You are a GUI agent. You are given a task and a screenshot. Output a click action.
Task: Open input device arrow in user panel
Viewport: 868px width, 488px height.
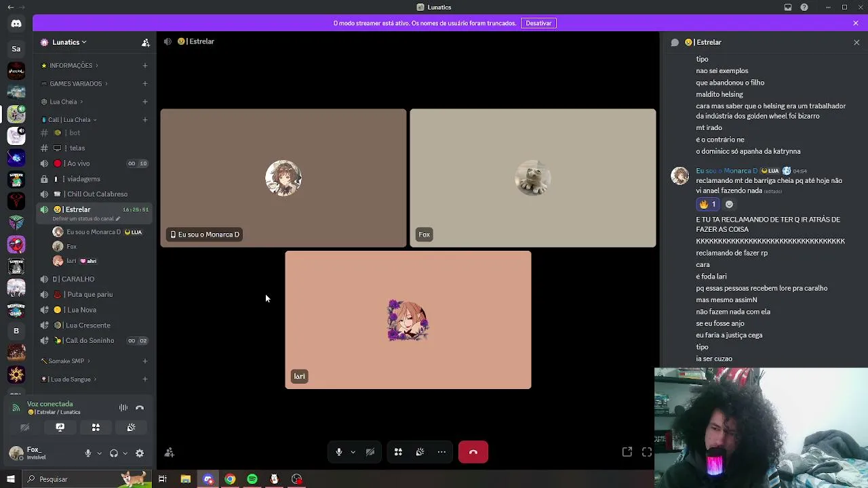coord(99,453)
